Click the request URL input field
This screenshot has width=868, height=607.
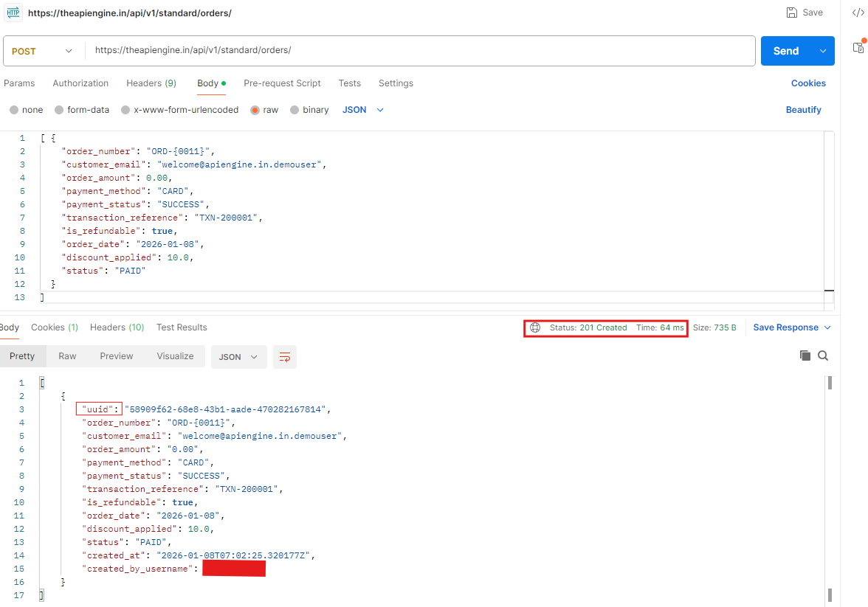click(421, 51)
